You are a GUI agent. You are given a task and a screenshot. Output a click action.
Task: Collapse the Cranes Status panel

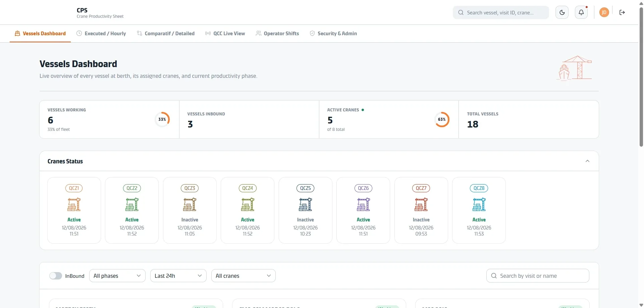587,161
